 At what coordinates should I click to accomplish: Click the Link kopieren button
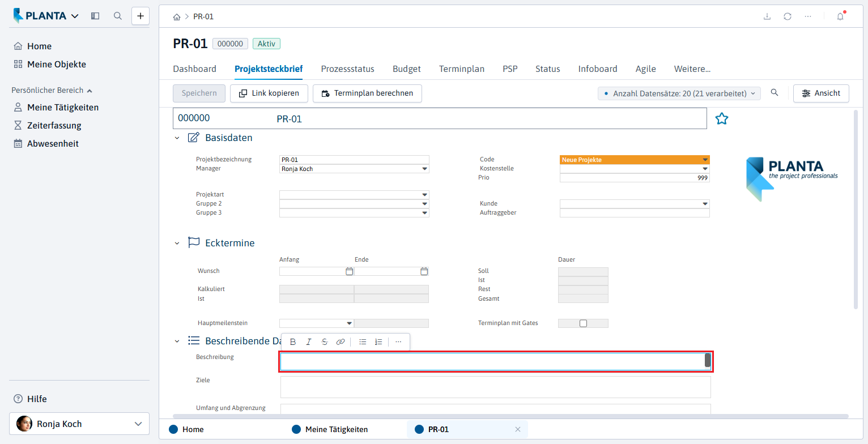point(269,93)
